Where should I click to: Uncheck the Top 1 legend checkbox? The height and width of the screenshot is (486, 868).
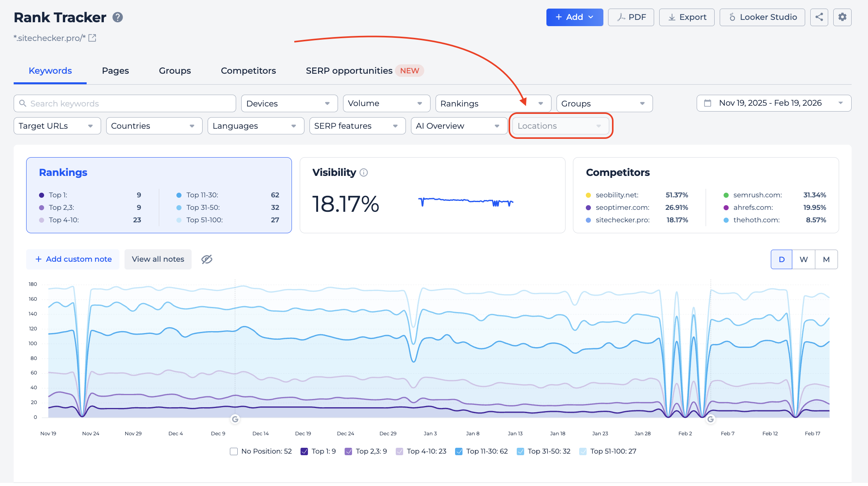coord(304,451)
